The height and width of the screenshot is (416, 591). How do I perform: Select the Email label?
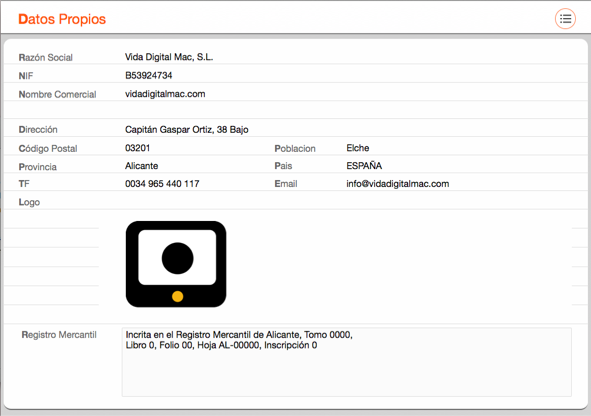(286, 184)
